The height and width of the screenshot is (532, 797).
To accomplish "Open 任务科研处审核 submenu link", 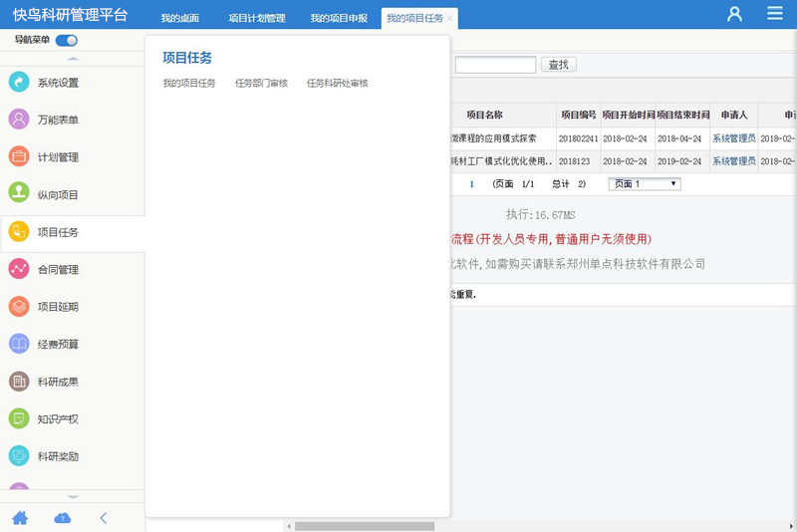I will [x=337, y=83].
